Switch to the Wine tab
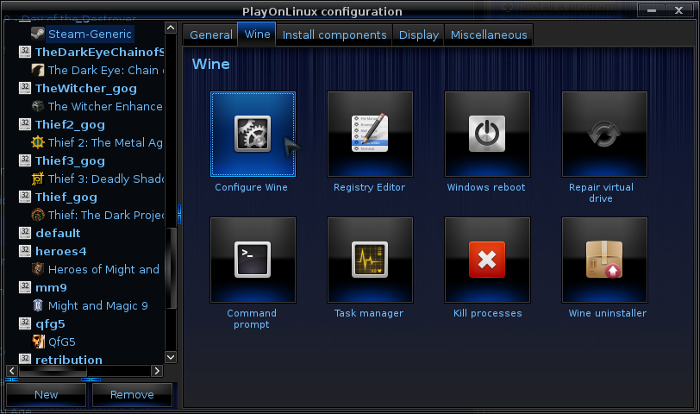 (257, 34)
